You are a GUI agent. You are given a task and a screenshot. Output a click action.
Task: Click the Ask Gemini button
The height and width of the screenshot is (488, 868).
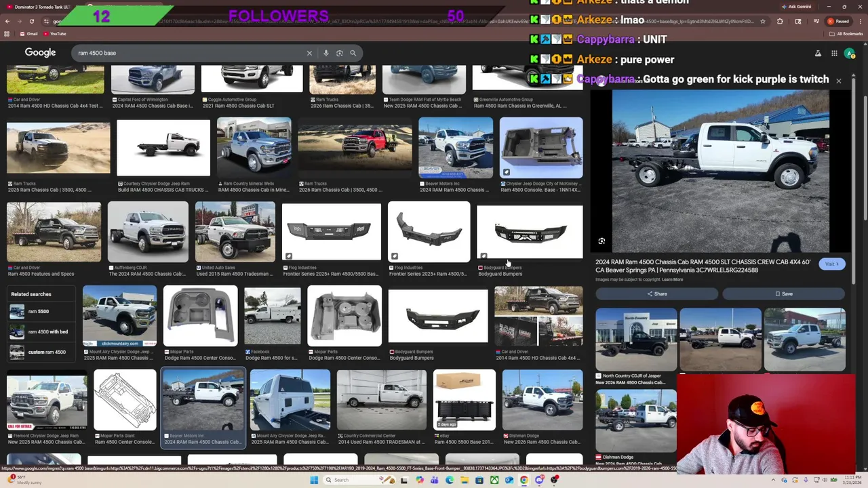coord(795,6)
